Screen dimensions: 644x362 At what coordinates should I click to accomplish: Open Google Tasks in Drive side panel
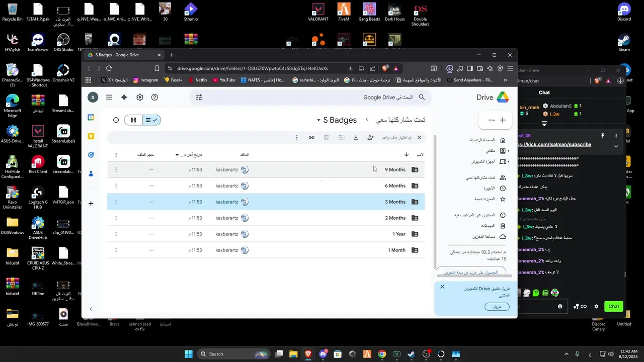click(x=91, y=155)
